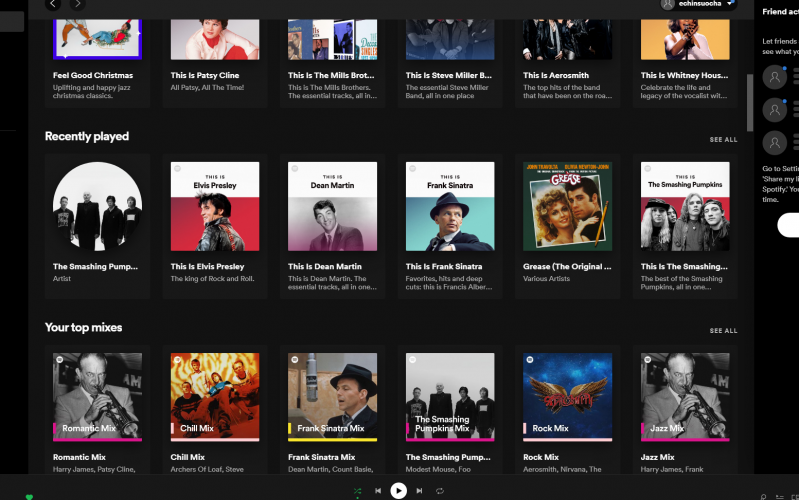See all Recently played items
Screen dimensions: 799x500
click(723, 140)
